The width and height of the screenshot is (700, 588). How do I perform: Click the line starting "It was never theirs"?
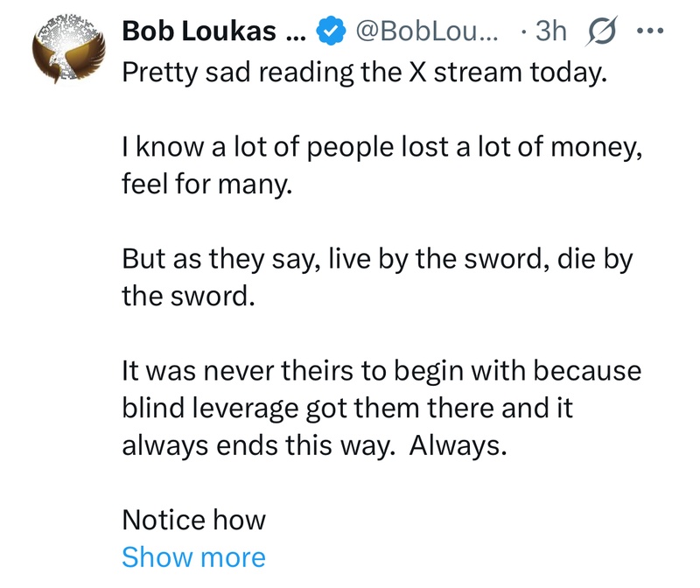(x=381, y=372)
